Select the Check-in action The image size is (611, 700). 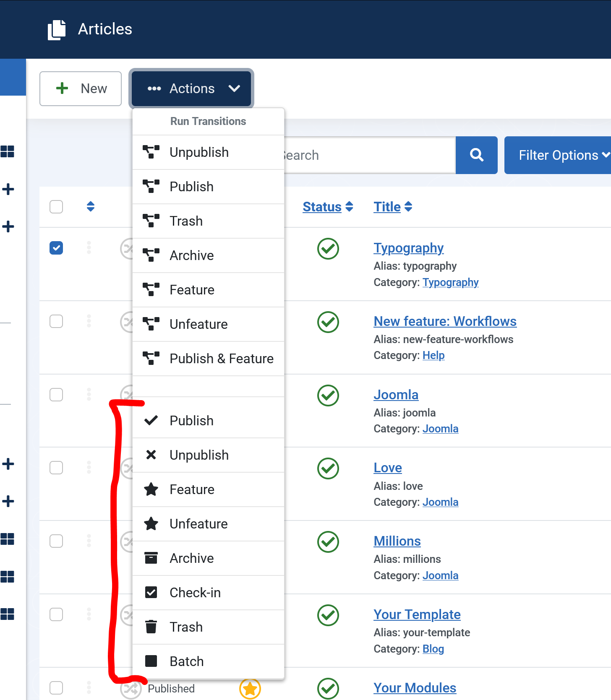point(208,593)
